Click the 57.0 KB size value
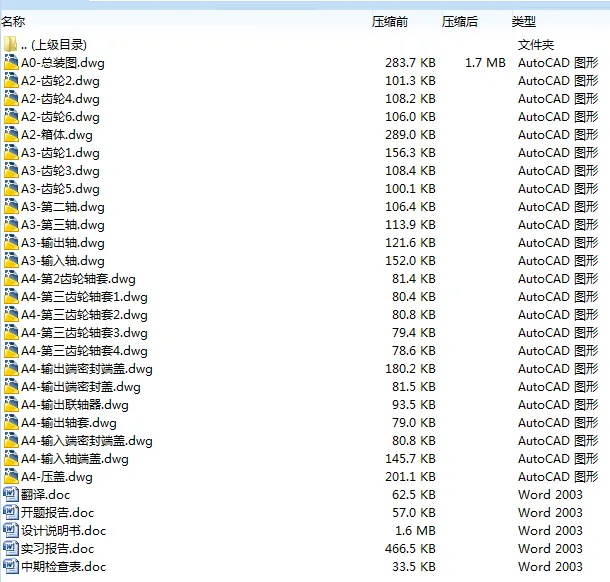This screenshot has height=582, width=610. coord(414,512)
